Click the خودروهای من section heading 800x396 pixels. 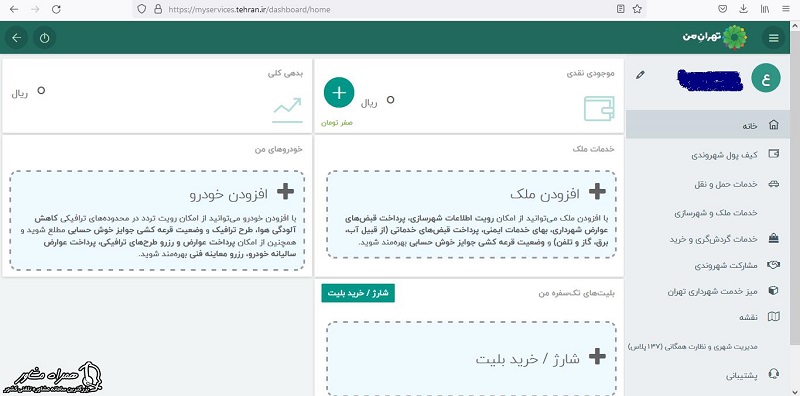point(279,149)
